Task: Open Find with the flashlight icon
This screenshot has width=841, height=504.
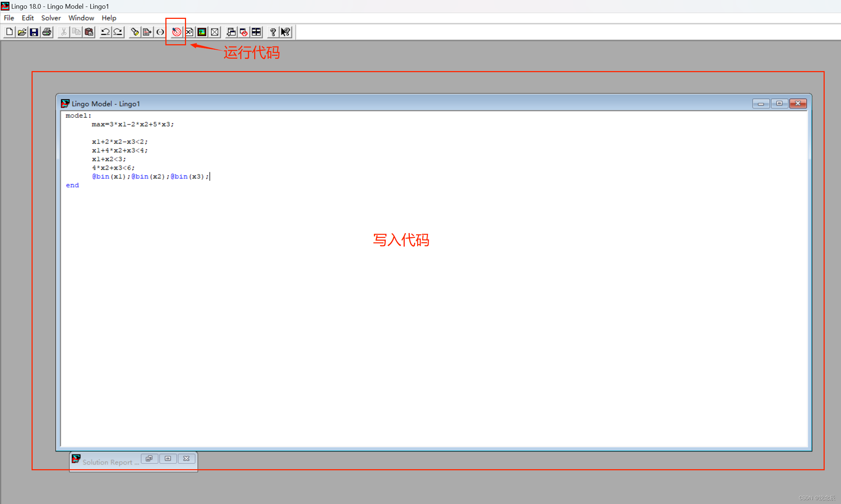Action: point(135,32)
